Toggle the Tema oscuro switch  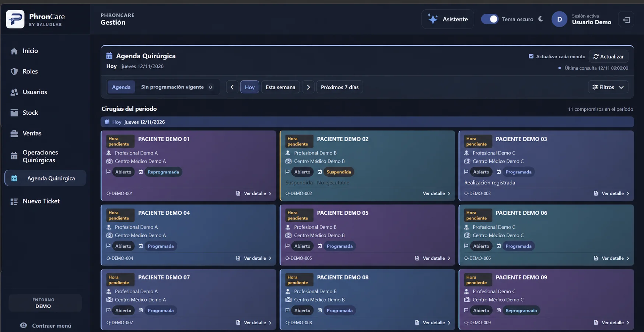[490, 19]
